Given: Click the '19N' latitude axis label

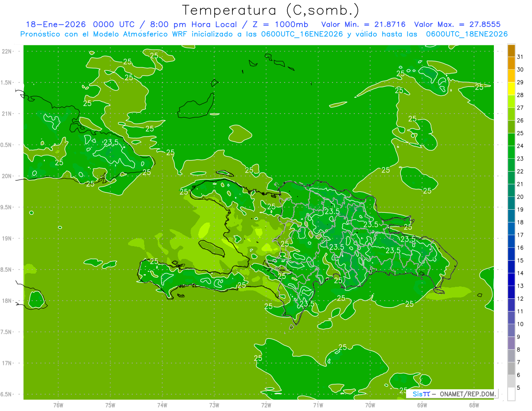Looking at the screenshot, I should click(x=8, y=239).
